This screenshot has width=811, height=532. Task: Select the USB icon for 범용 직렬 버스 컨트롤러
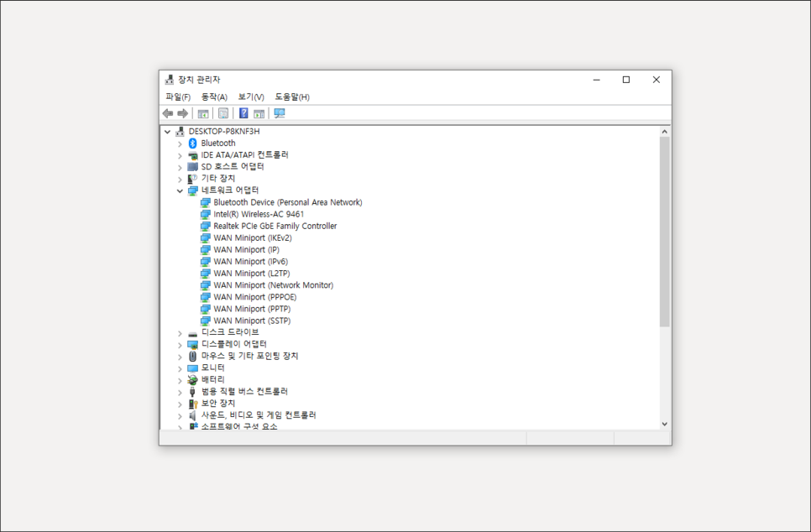[192, 392]
